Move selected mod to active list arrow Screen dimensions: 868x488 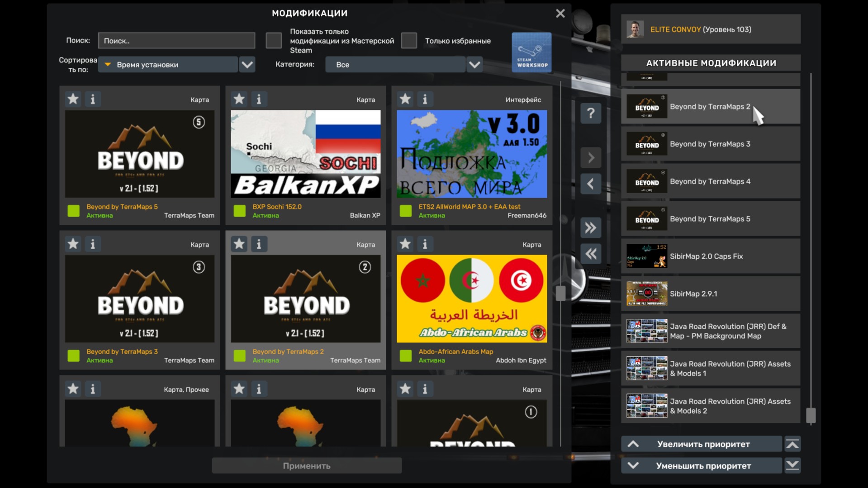[x=591, y=158]
